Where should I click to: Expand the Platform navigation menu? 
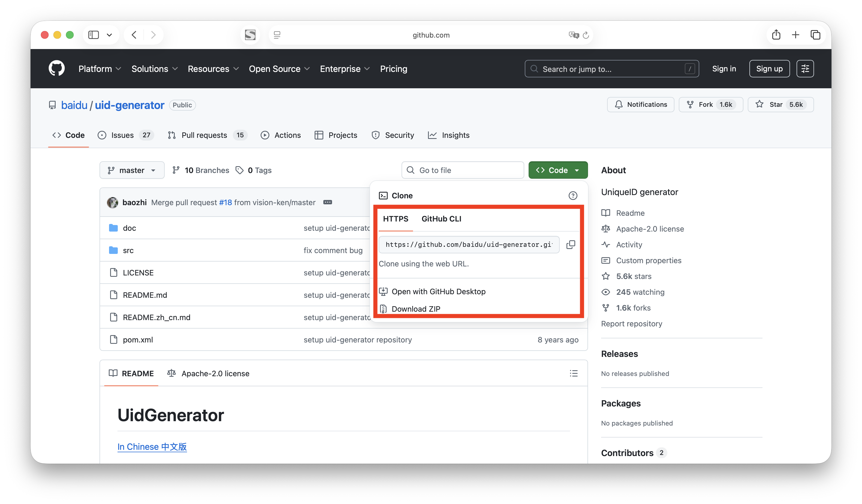coord(100,69)
